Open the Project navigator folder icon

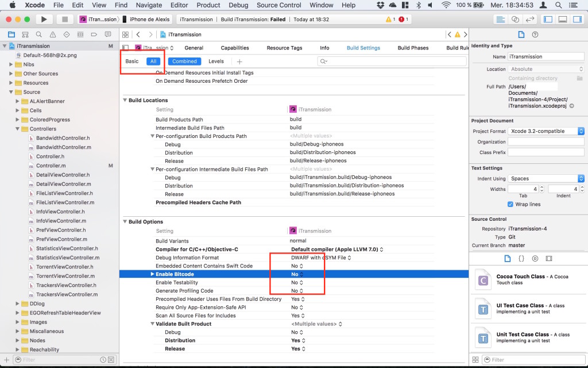pyautogui.click(x=11, y=34)
